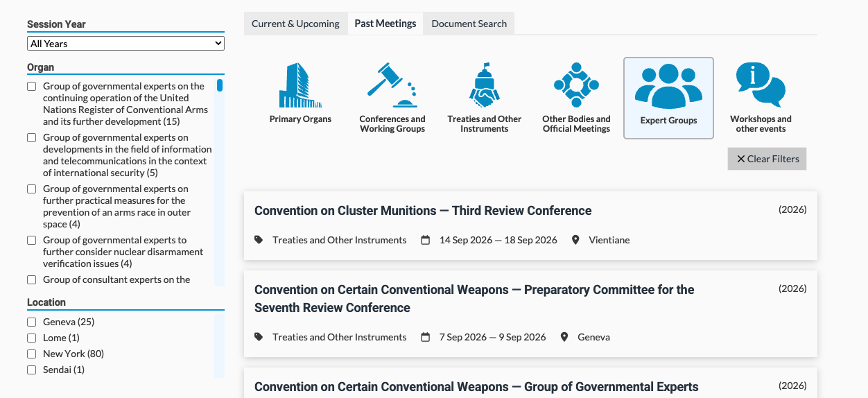
Task: Click the Organ list scrollbar thumb
Action: (220, 85)
